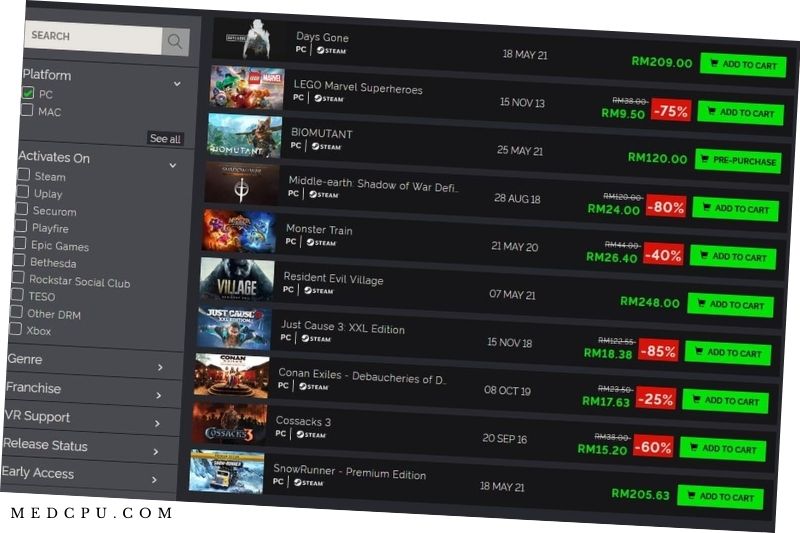This screenshot has width=800, height=533.
Task: Click the Cossacks 3 title link
Action: (x=303, y=421)
